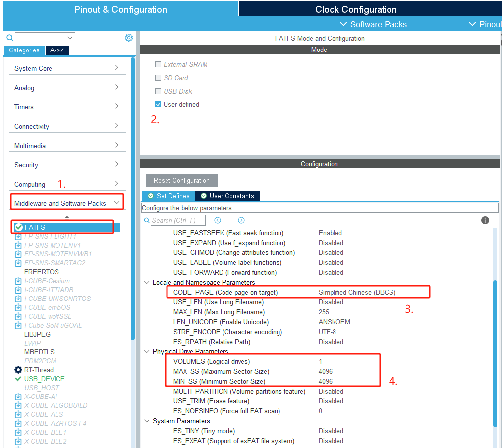
Task: Click download icon next to FP-SNS-MOTENVWB1
Action: coord(18,254)
